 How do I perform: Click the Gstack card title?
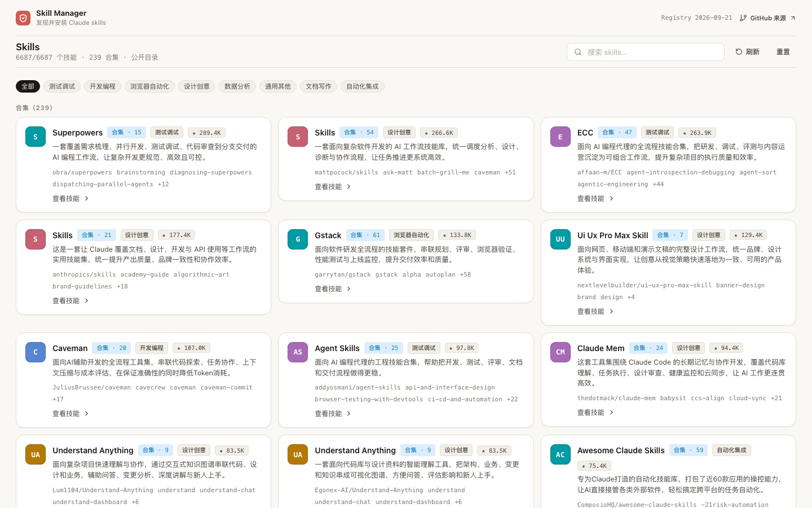(328, 235)
